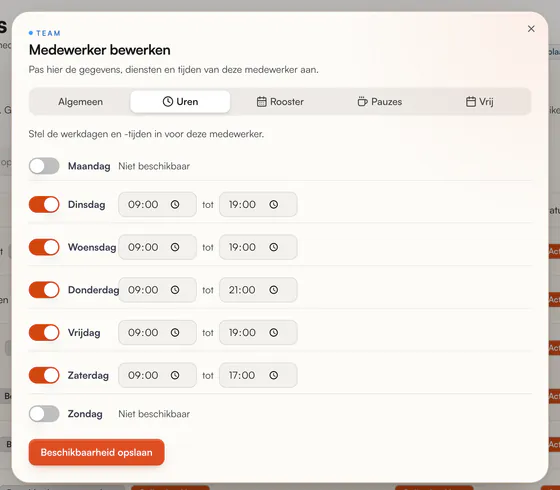Viewport: 560px width, 490px height.
Task: Disable the Dinsdag availability toggle
Action: pos(44,205)
